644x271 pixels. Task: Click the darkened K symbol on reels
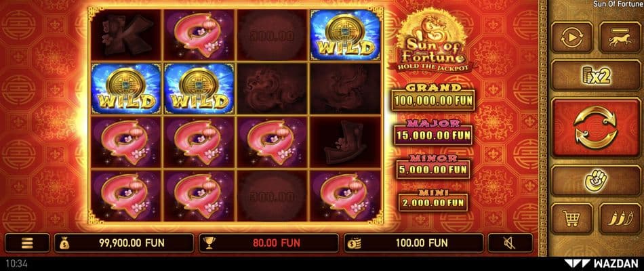[x=127, y=35]
